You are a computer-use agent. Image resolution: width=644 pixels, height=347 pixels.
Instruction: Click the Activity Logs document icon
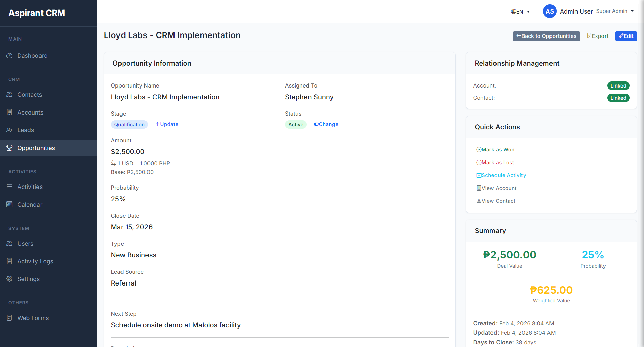tap(9, 261)
